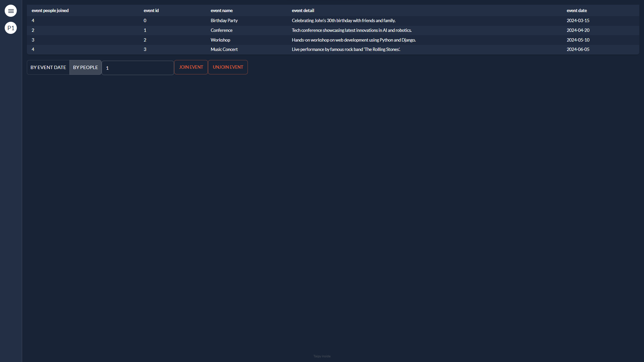The height and width of the screenshot is (362, 644).
Task: Toggle the BY PEOPLE sort option
Action: click(x=85, y=67)
